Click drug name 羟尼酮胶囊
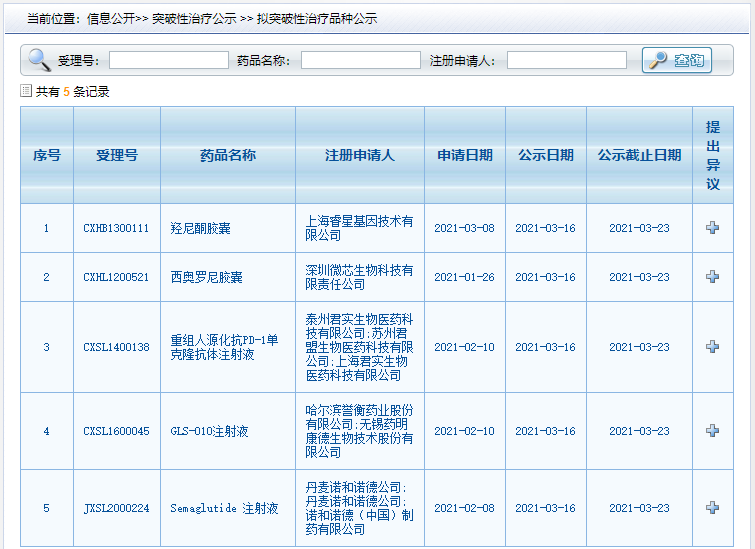 pyautogui.click(x=200, y=228)
